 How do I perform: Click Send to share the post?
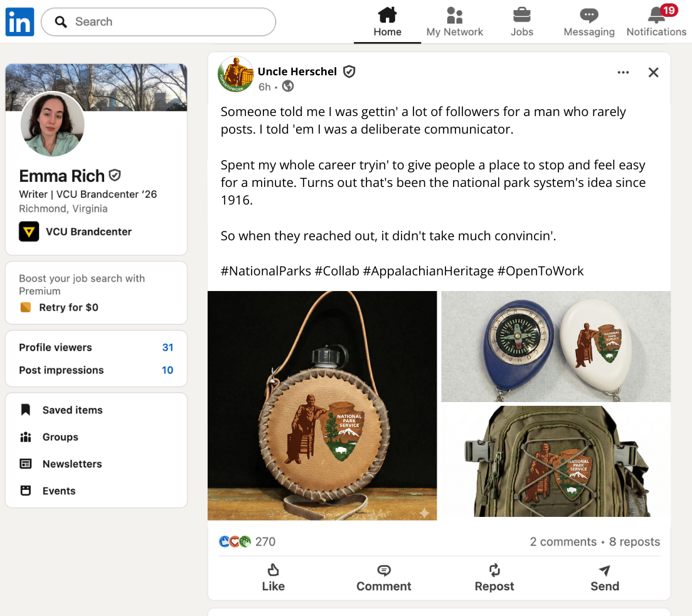[605, 578]
